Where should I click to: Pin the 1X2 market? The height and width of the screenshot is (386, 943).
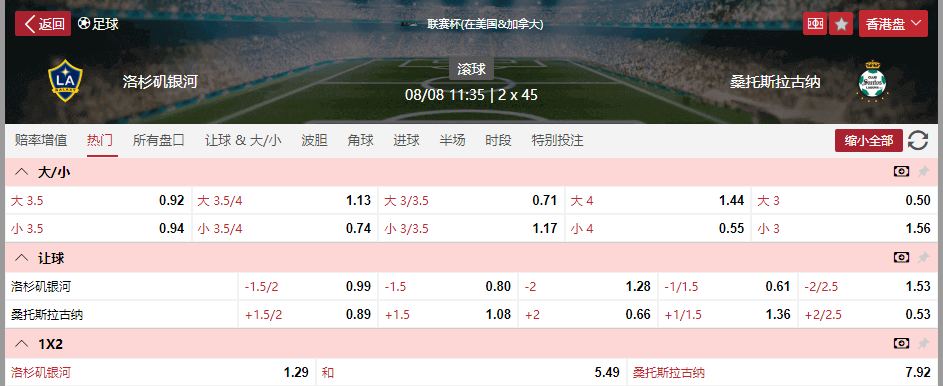[x=923, y=344]
